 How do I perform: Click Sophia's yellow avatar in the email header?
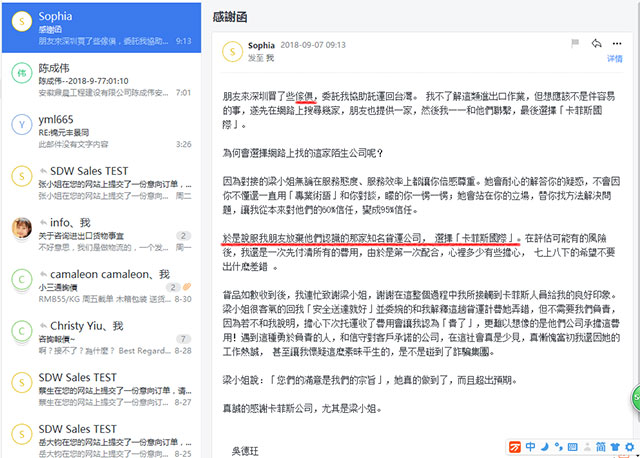pos(233,52)
